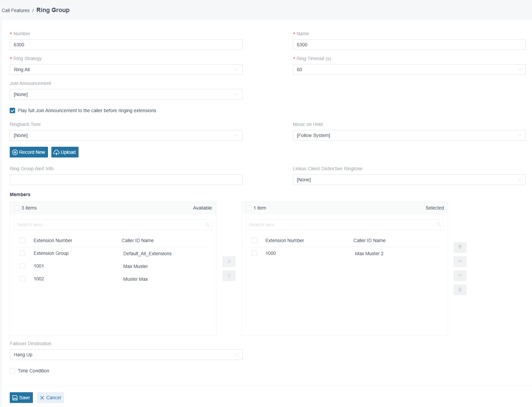The width and height of the screenshot is (532, 407).
Task: Click the move-left arrow to remove members
Action: (x=229, y=276)
